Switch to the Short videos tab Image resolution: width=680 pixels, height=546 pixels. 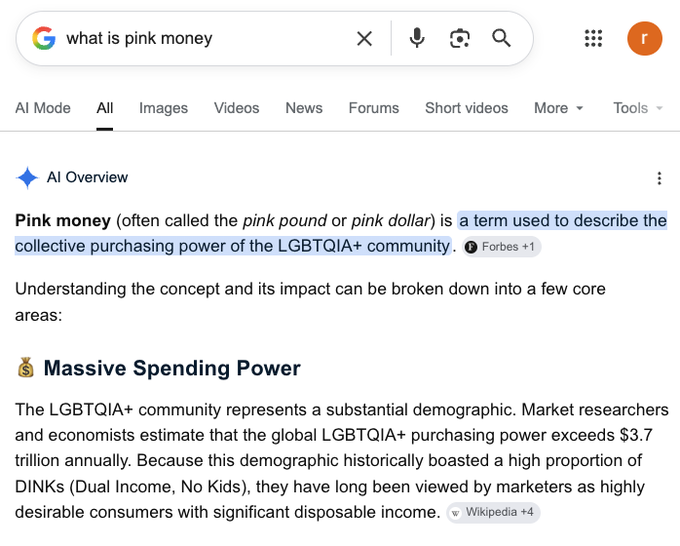point(466,108)
